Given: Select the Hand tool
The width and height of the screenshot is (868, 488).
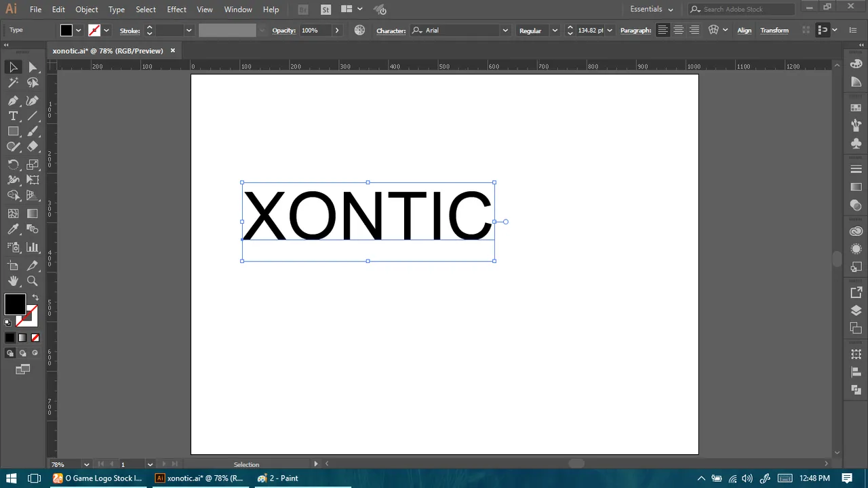Looking at the screenshot, I should click(x=13, y=281).
